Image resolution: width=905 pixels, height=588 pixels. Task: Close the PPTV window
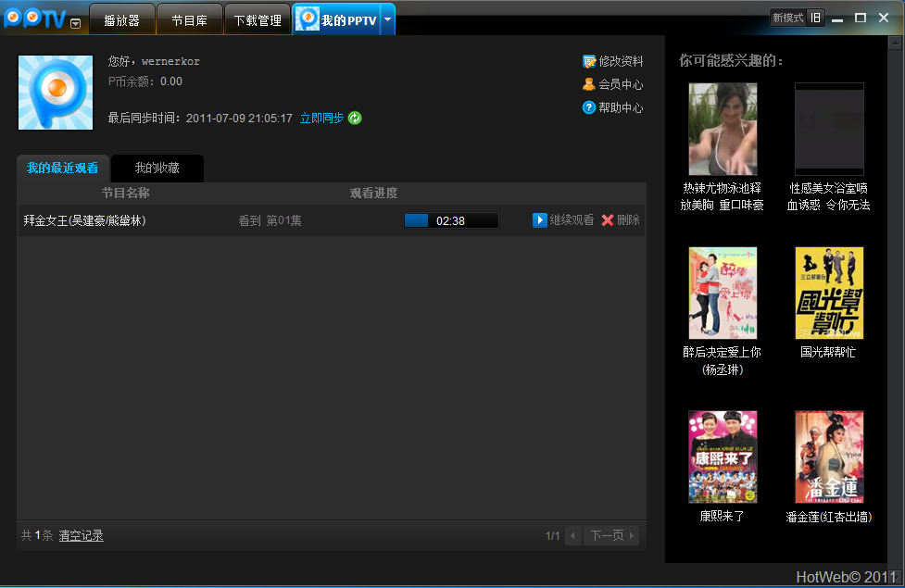pos(884,18)
